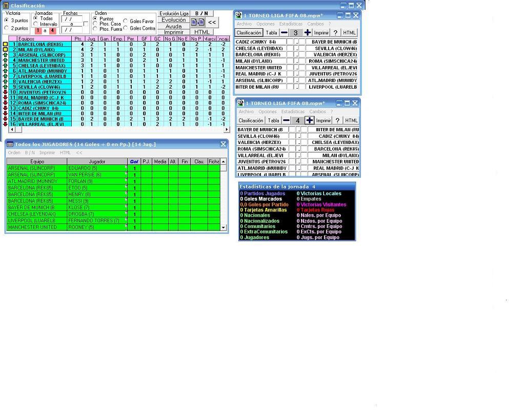
Task: Click Clasificación button in jornada 4 window
Action: pyautogui.click(x=251, y=120)
